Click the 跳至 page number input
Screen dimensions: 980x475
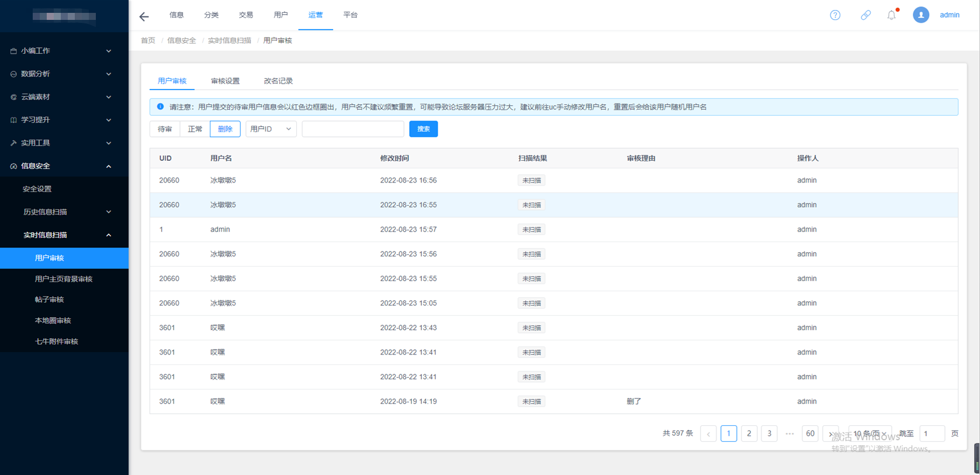click(x=932, y=433)
